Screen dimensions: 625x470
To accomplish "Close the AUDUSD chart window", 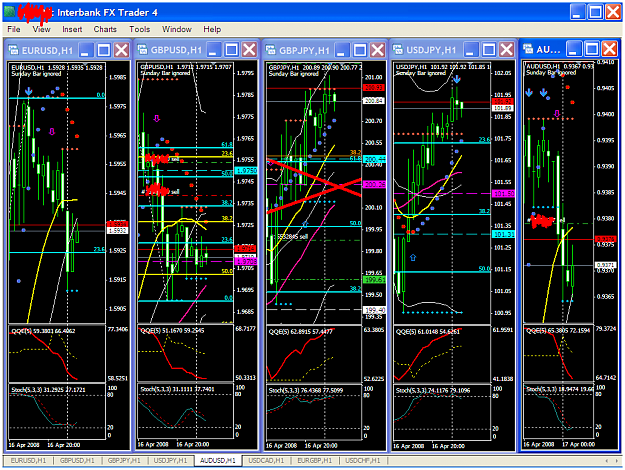I will (x=610, y=49).
